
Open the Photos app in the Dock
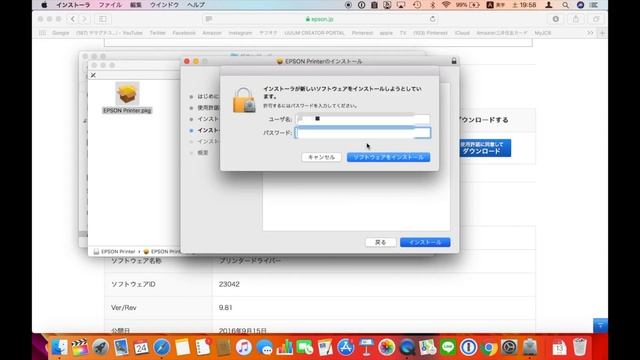pyautogui.click(x=387, y=347)
